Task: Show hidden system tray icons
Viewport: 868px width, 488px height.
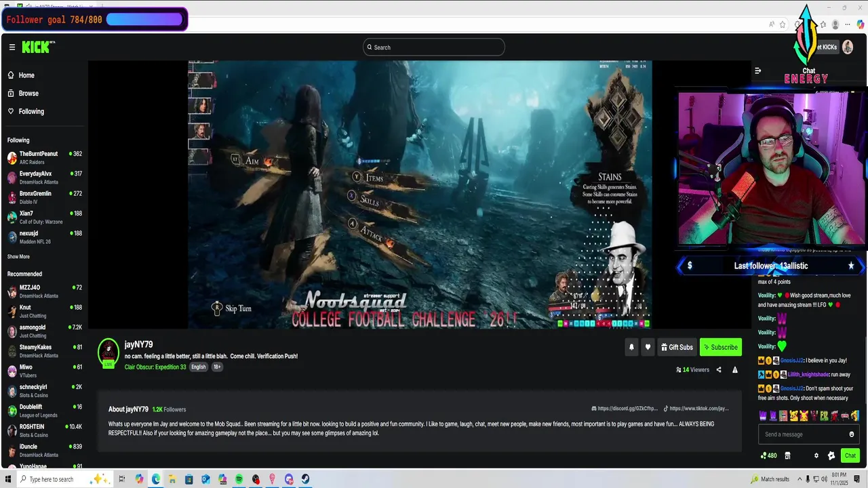Action: tap(799, 479)
